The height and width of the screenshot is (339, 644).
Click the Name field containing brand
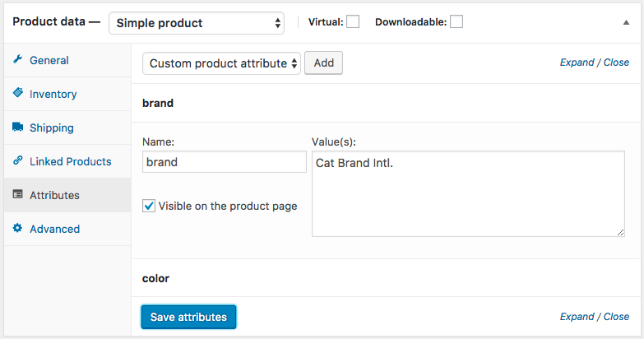224,162
